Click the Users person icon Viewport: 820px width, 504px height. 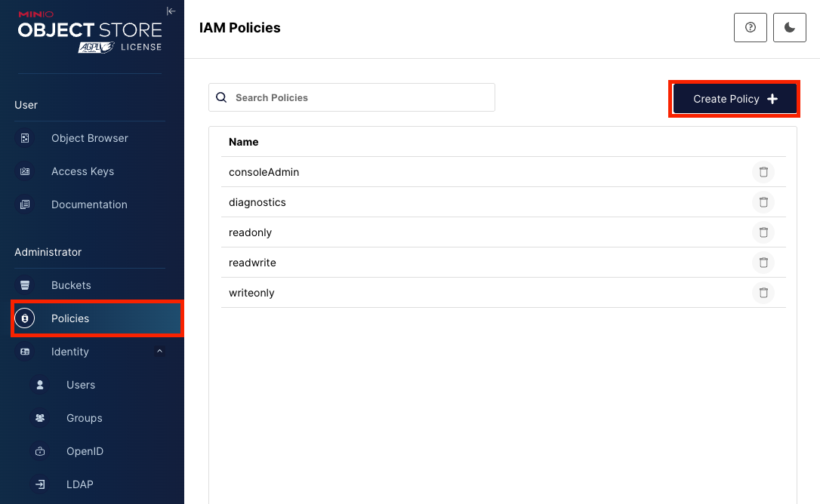40,385
